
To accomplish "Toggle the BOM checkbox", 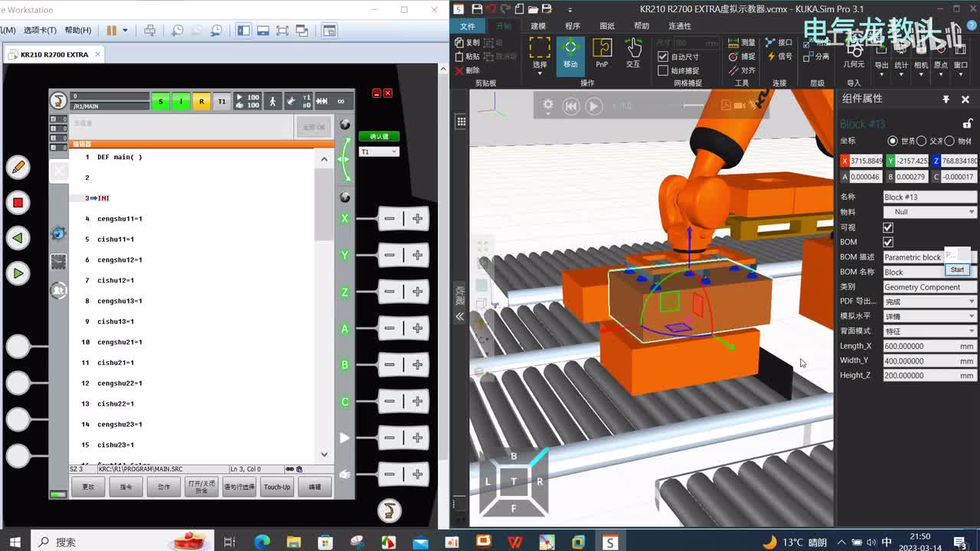I will pos(888,242).
